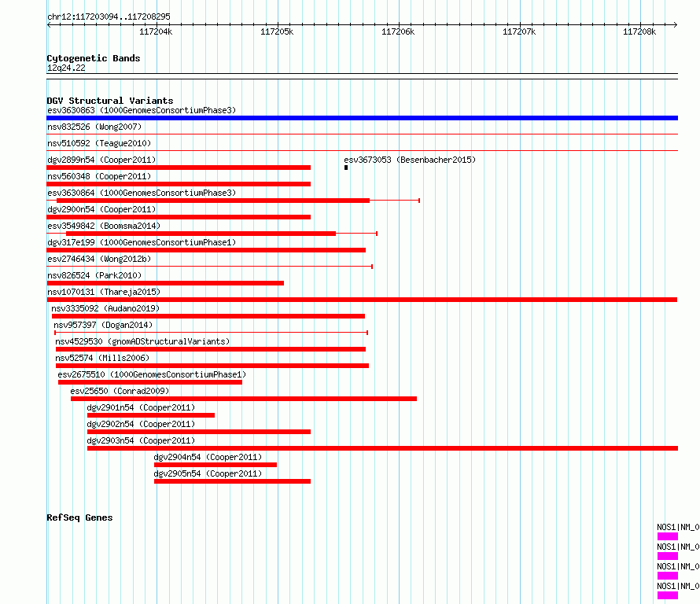Image resolution: width=700 pixels, height=604 pixels.
Task: Click the ruler's right arrow end
Action: tap(676, 24)
